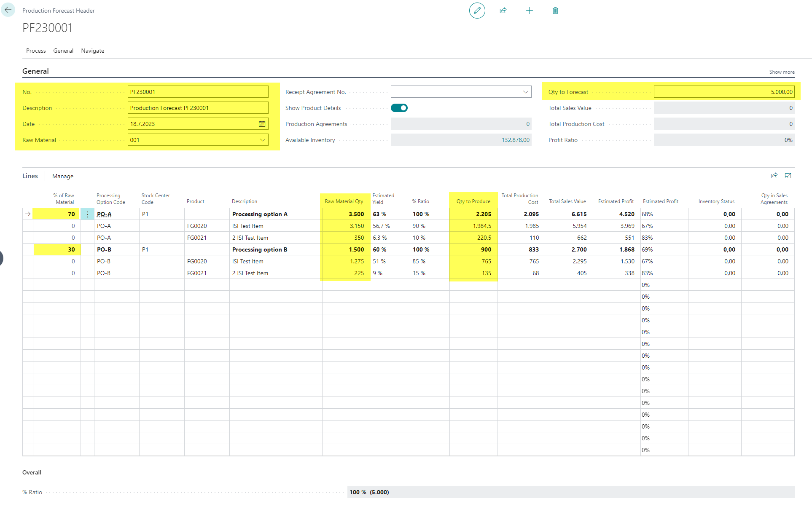Click the share icon in header
The height and width of the screenshot is (509, 812).
point(503,11)
